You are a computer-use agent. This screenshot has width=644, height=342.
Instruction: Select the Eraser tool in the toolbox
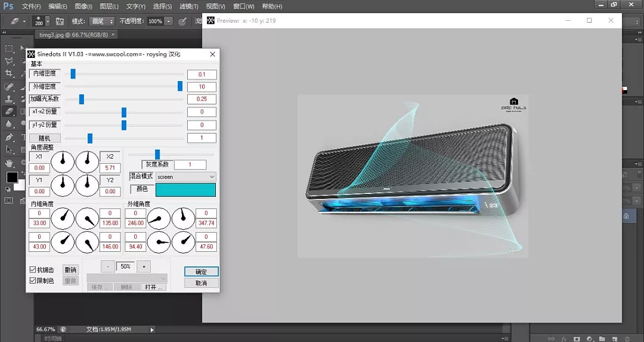click(8, 112)
